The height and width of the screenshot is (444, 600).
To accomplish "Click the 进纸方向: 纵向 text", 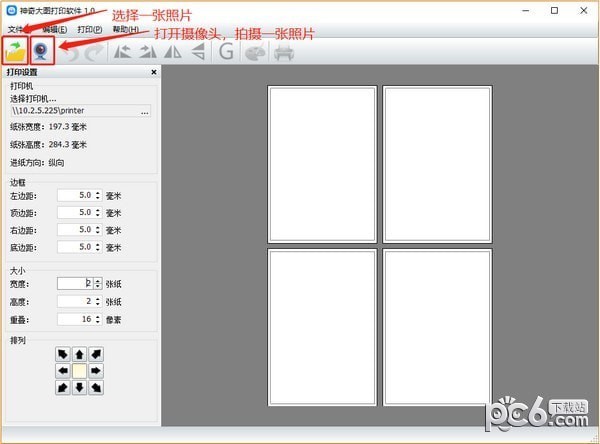I will (x=37, y=163).
